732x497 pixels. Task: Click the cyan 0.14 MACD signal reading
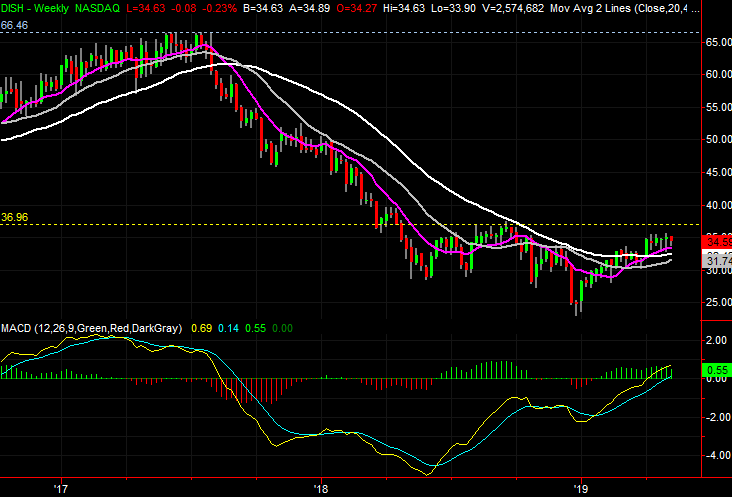click(229, 328)
